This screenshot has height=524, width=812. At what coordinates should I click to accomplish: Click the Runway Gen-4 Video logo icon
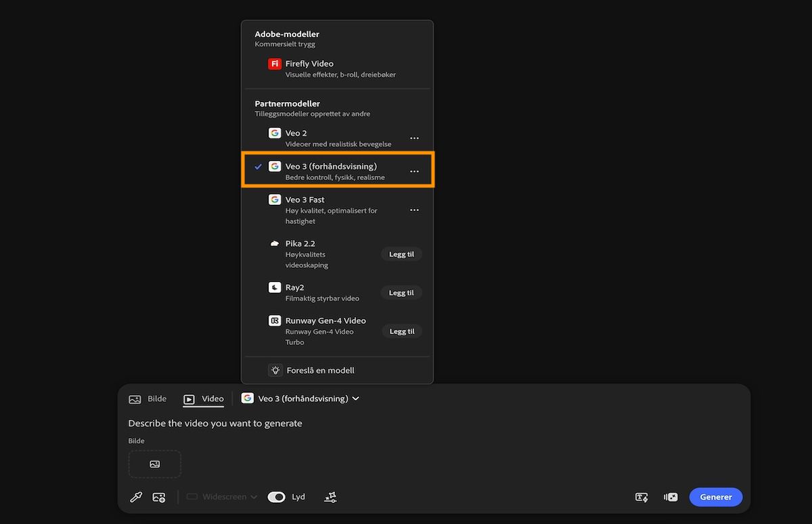[274, 320]
